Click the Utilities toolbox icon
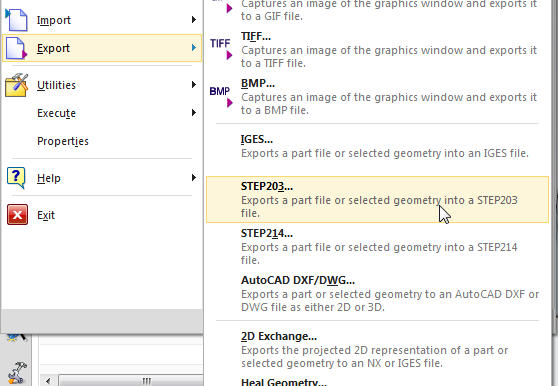The height and width of the screenshot is (386, 558). [16, 85]
